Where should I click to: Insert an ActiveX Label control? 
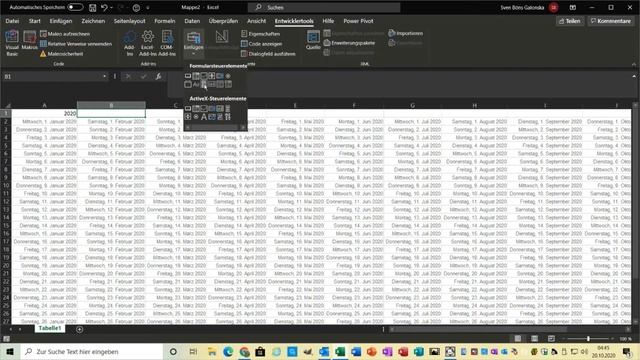(204, 117)
